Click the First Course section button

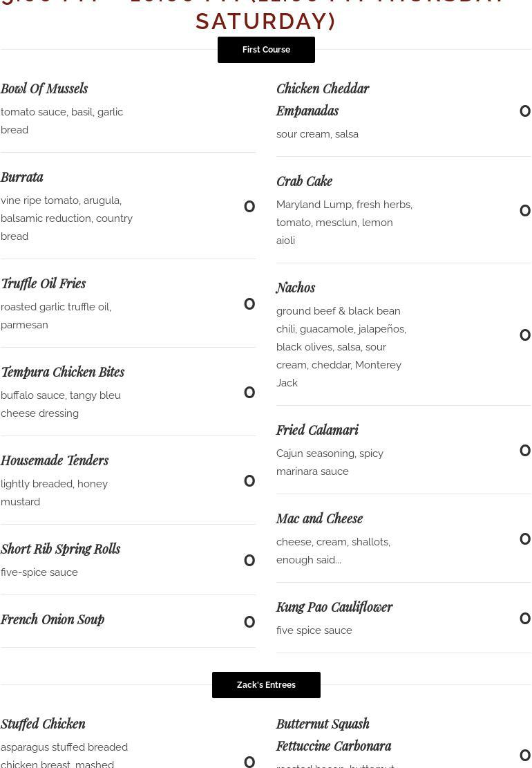click(x=266, y=50)
